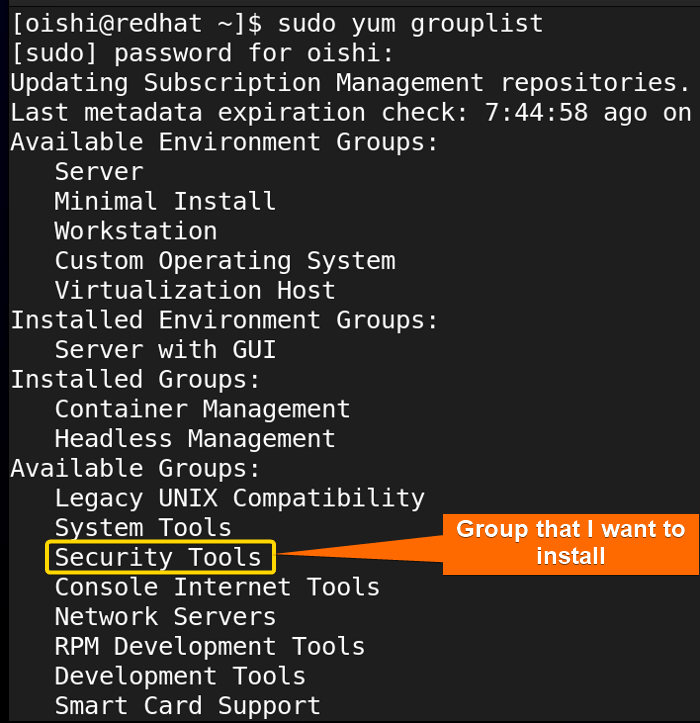700x723 pixels.
Task: Click the 'Workstation' group entry
Action: pos(136,231)
